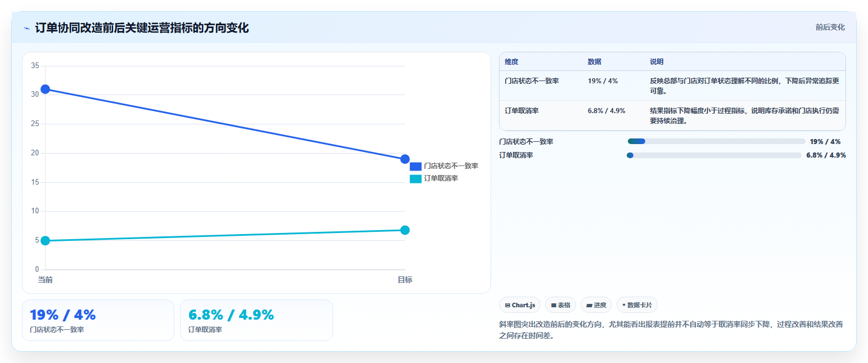
Task: Click the 维度 column header
Action: point(511,61)
